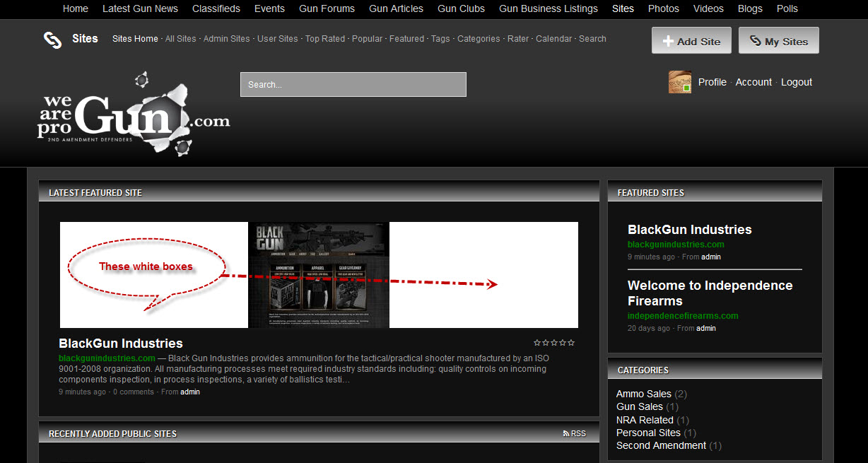Image resolution: width=868 pixels, height=463 pixels.
Task: Open the Profile link
Action: [x=712, y=82]
